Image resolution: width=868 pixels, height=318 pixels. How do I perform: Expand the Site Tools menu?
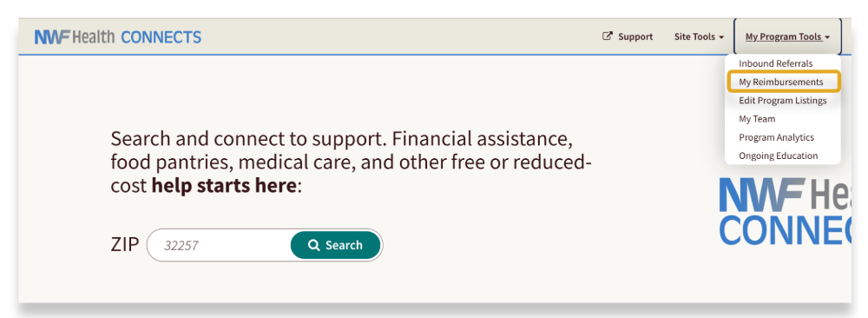pyautogui.click(x=699, y=37)
